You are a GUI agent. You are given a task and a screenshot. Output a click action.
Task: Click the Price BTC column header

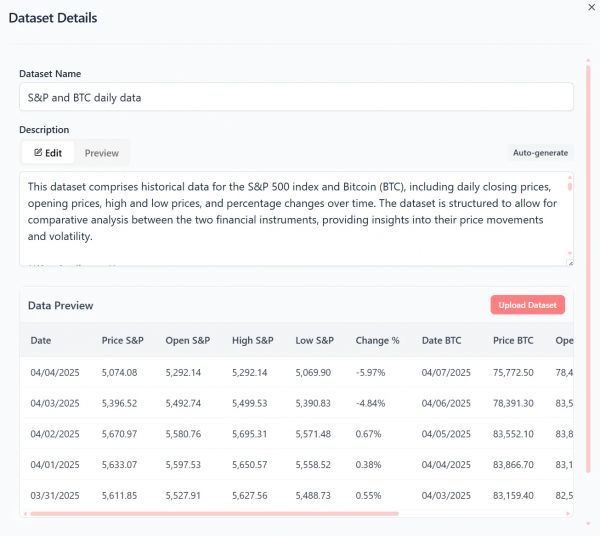pos(513,341)
